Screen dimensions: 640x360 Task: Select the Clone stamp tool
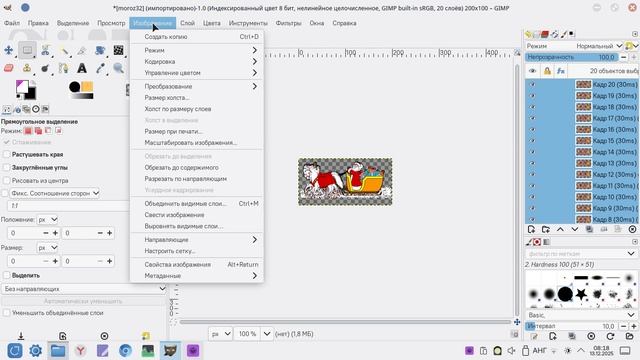click(x=27, y=68)
